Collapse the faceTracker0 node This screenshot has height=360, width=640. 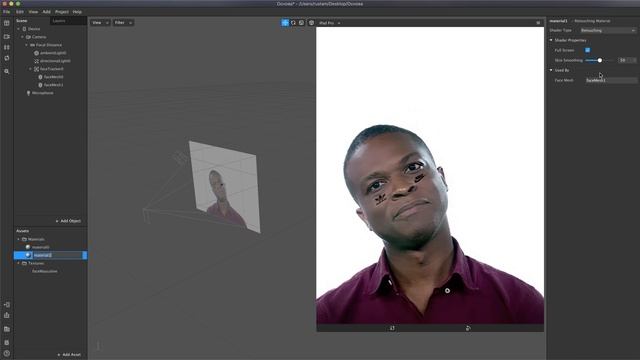(x=31, y=69)
